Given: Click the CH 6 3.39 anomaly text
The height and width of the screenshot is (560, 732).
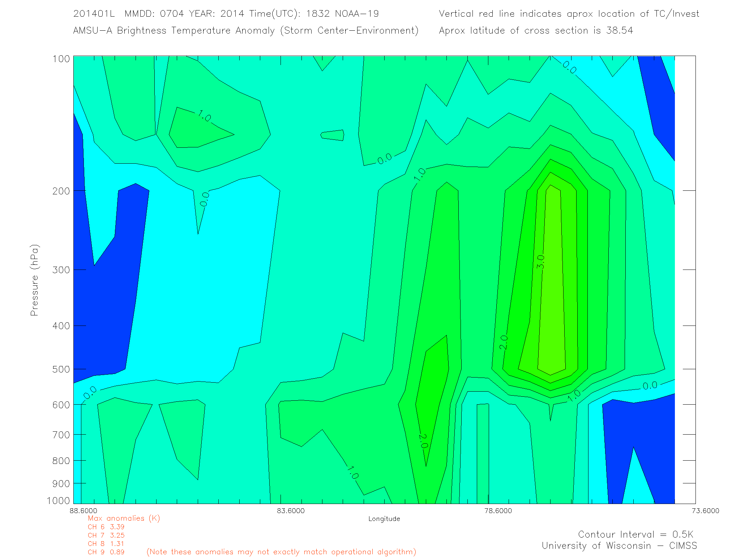Looking at the screenshot, I should click(x=106, y=527).
